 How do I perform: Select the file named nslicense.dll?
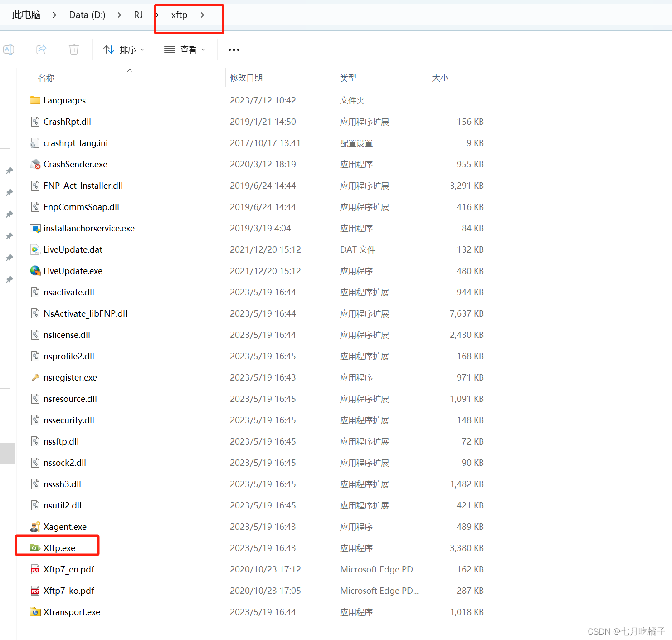tap(67, 335)
